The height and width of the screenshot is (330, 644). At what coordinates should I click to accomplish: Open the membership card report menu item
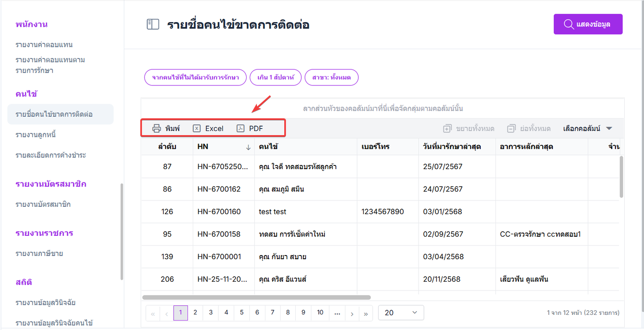(43, 204)
